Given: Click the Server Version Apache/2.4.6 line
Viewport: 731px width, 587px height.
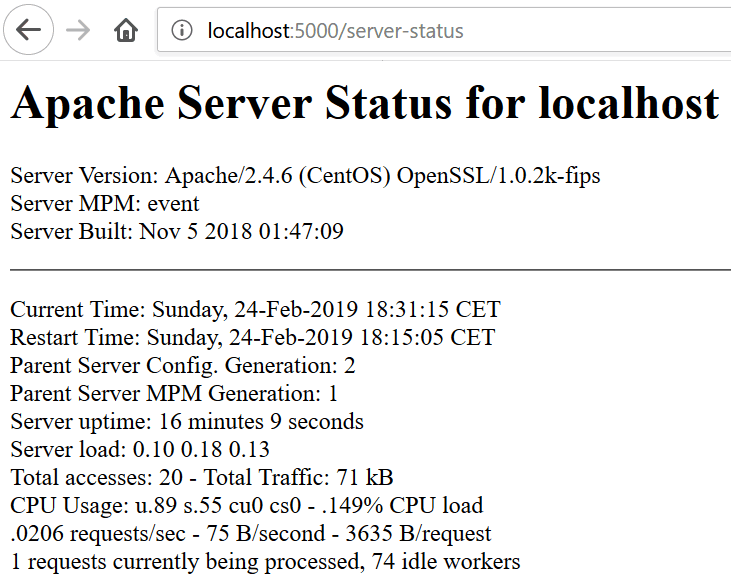Looking at the screenshot, I should pos(305,176).
